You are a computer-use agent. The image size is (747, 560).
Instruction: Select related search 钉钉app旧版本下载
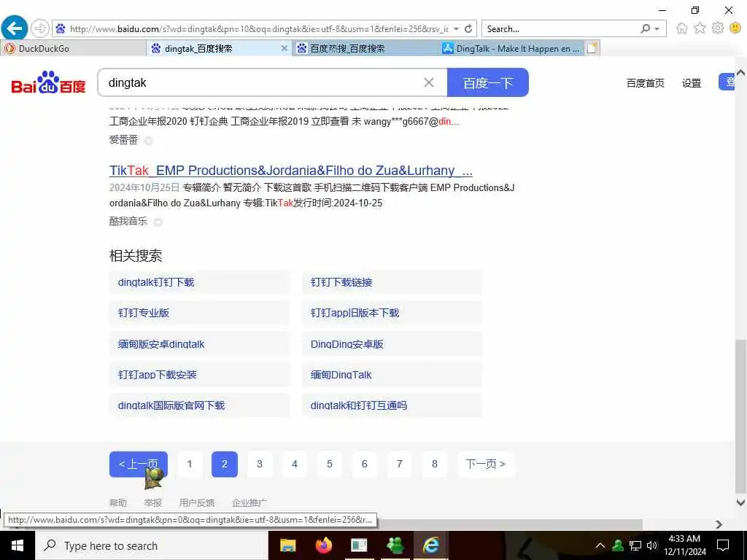(392, 313)
